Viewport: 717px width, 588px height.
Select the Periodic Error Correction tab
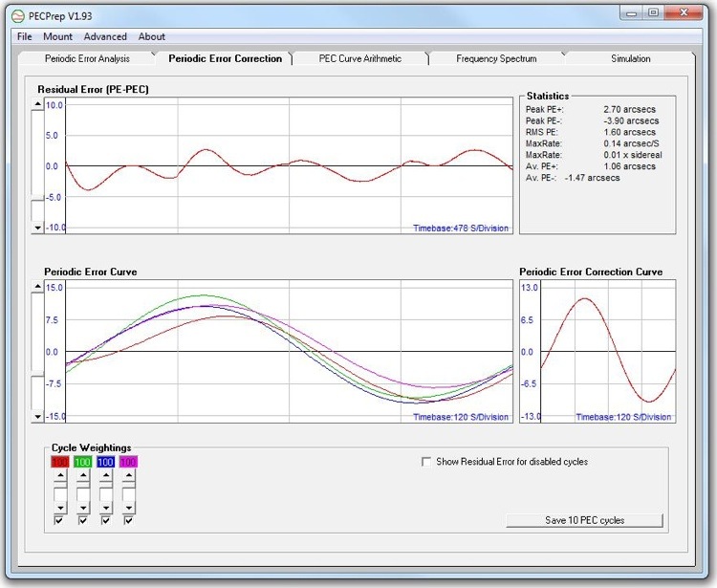pos(225,58)
